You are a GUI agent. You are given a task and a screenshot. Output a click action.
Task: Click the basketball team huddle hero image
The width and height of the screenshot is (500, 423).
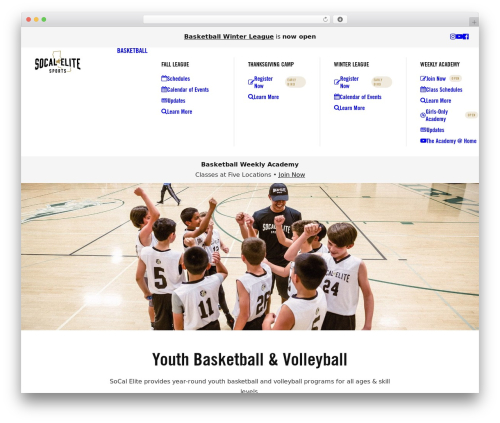coord(250,256)
